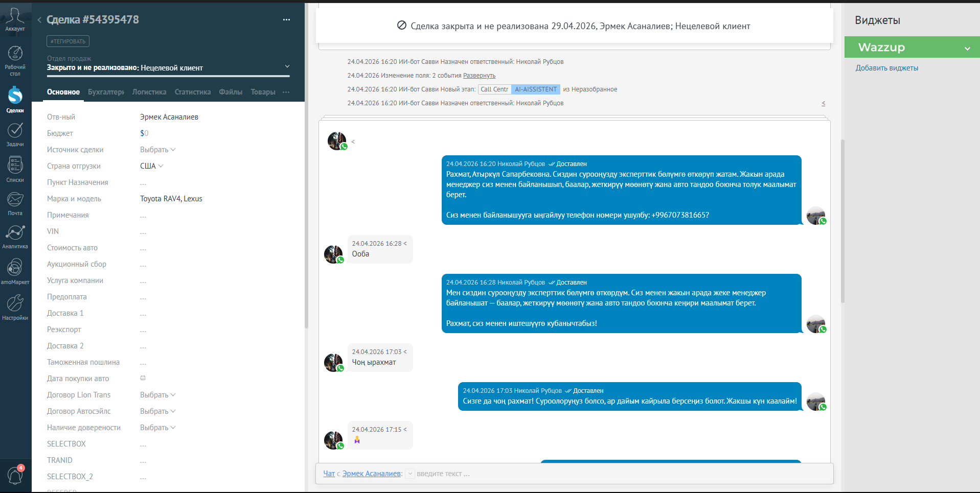The width and height of the screenshot is (980, 493).
Task: Open the chat recipient dropdown arrow
Action: (x=410, y=474)
